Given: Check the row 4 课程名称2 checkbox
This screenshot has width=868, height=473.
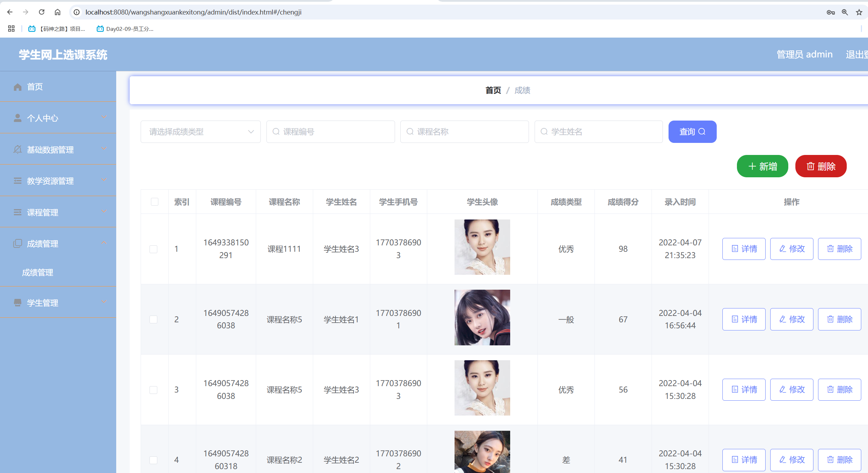Looking at the screenshot, I should pyautogui.click(x=153, y=460).
